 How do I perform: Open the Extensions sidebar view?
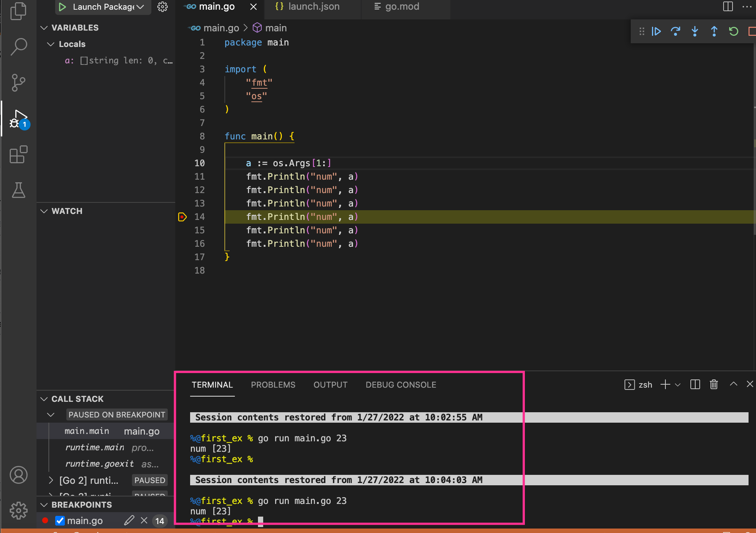[x=18, y=154]
